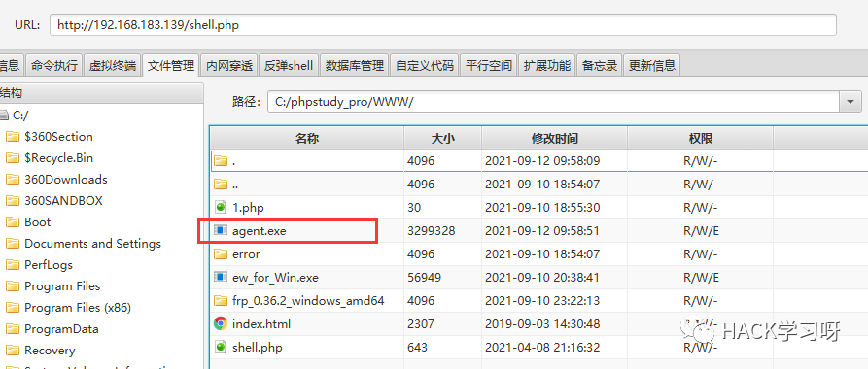Click the error folder icon
This screenshot has width=868, height=369.
[221, 253]
